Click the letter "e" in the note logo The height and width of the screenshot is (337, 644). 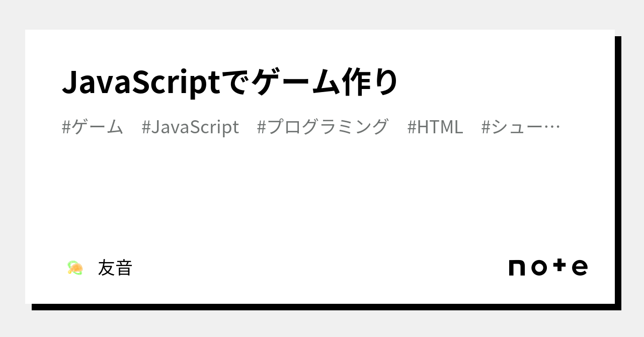click(580, 268)
